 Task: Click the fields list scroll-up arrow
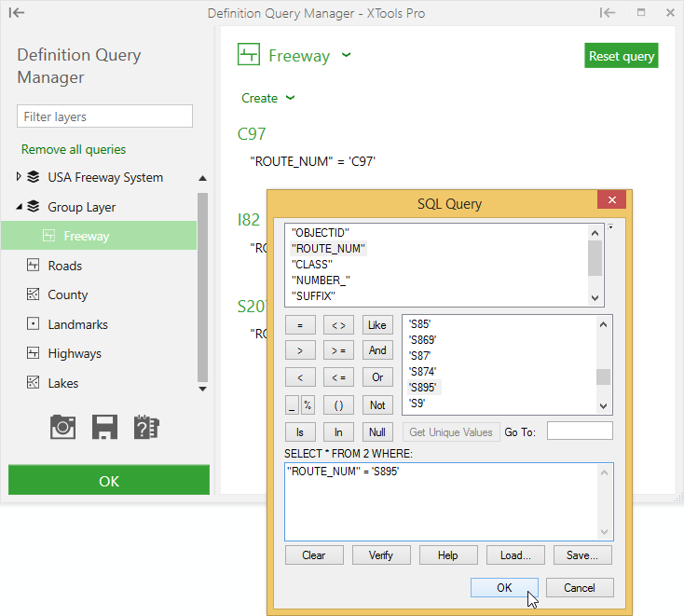click(x=595, y=233)
